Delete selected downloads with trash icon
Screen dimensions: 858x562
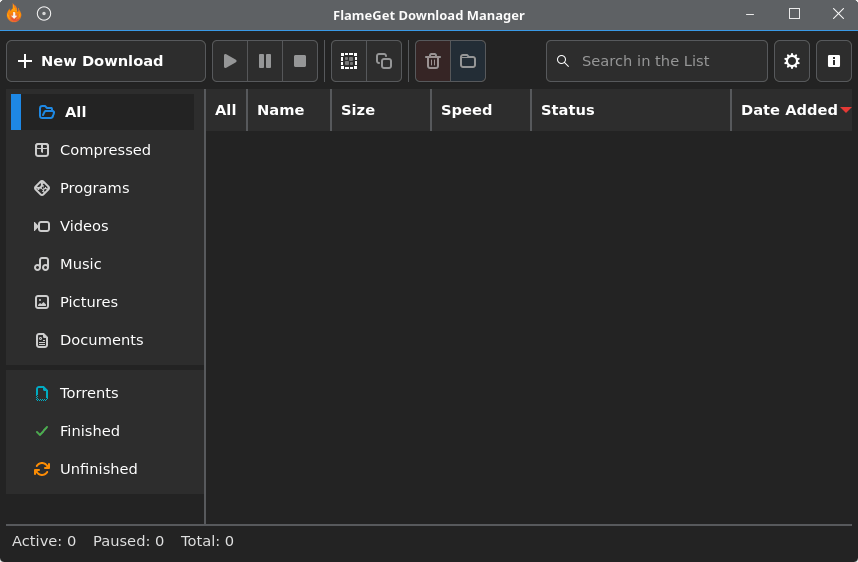click(433, 61)
